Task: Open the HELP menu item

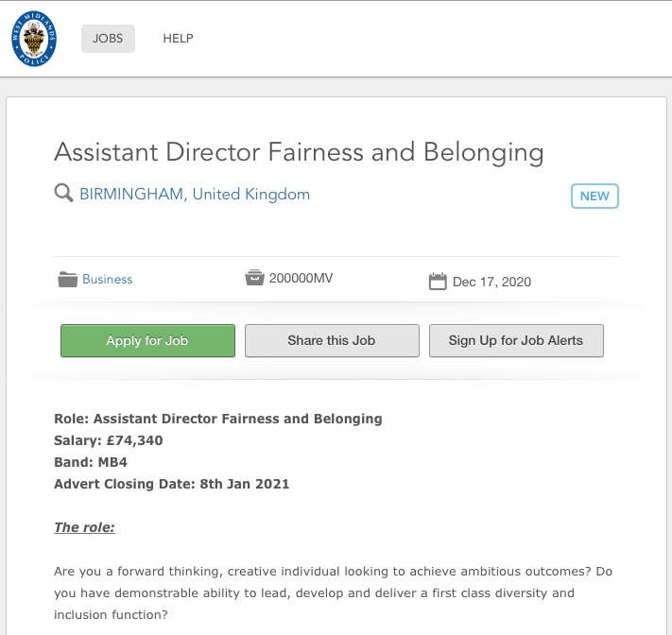Action: point(178,39)
